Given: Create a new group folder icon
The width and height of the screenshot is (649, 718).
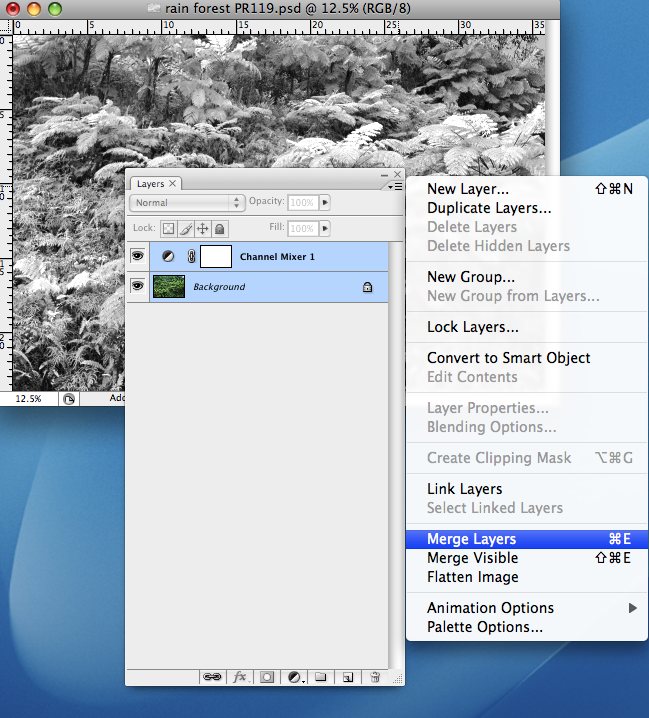Looking at the screenshot, I should coord(321,677).
